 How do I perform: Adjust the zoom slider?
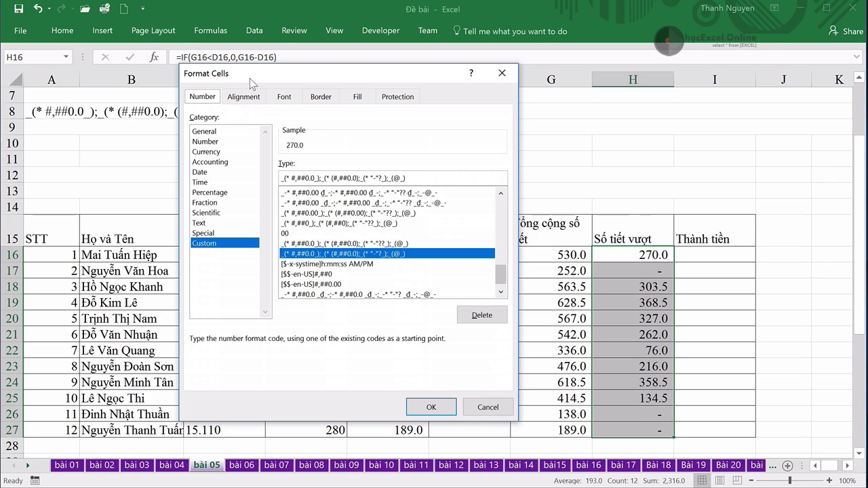point(789,480)
